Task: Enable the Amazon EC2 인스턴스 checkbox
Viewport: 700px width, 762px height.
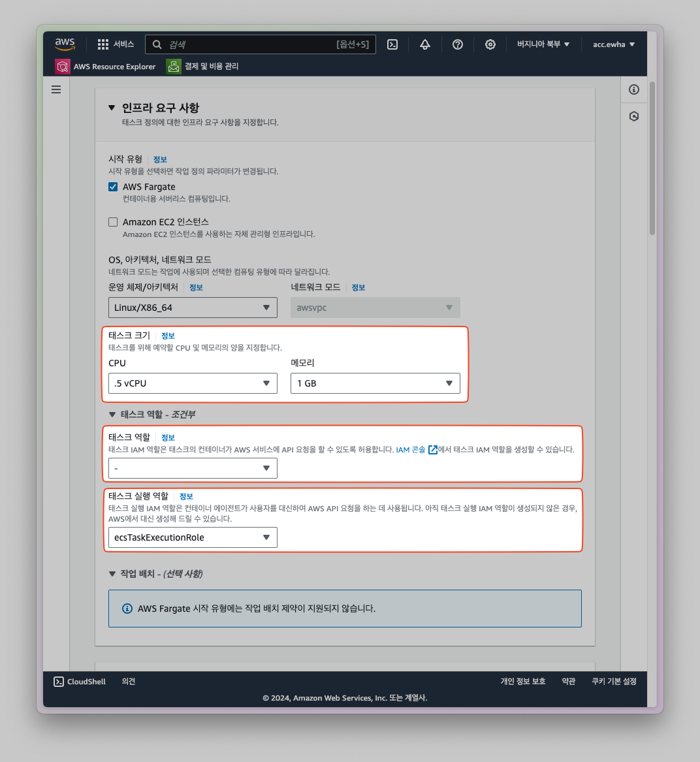Action: point(113,222)
